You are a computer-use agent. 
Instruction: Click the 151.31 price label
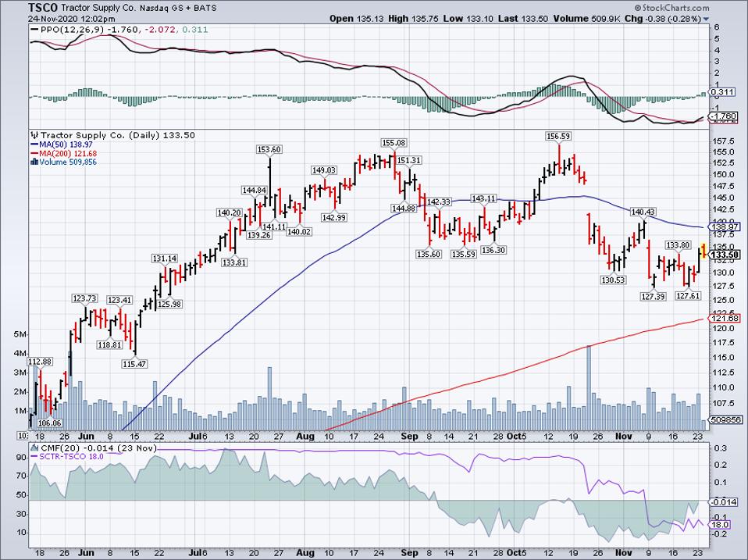[x=409, y=160]
